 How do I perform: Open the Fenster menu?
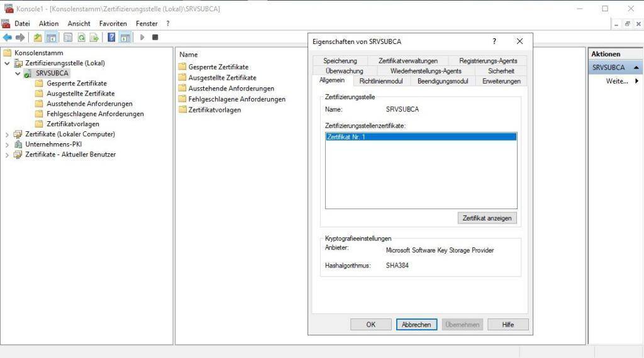pyautogui.click(x=147, y=24)
